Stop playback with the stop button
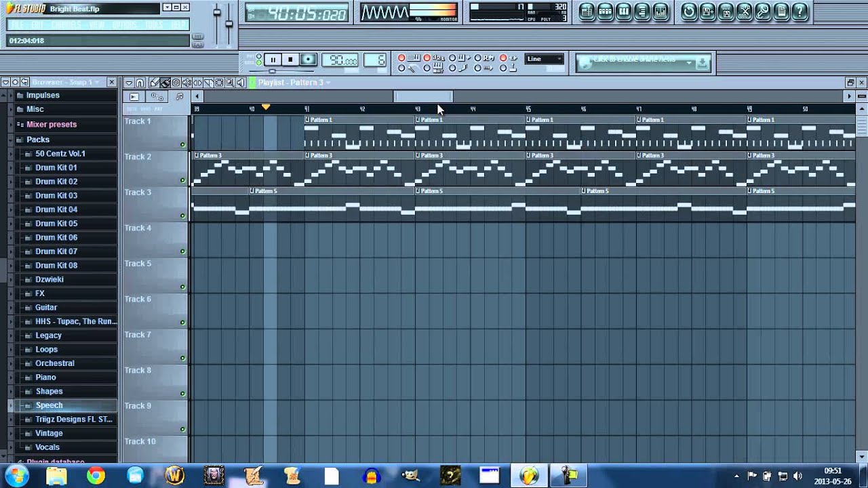868x488 pixels. [290, 60]
